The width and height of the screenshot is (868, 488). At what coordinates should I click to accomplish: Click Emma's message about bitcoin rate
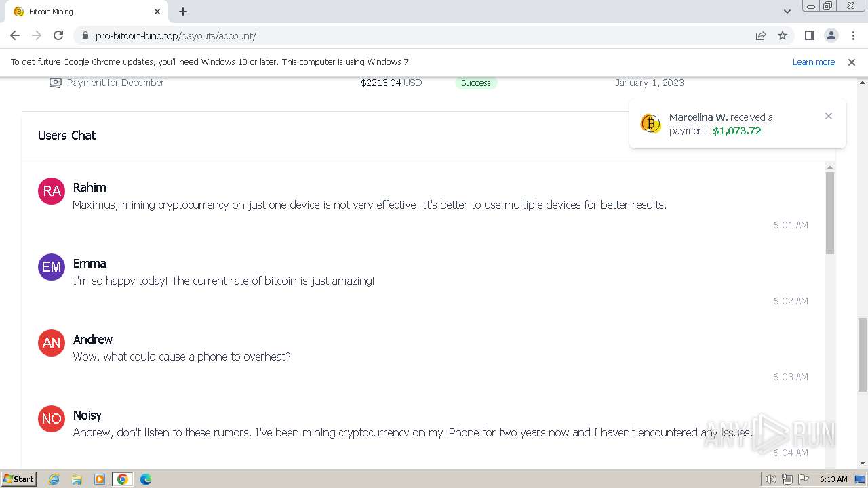(x=224, y=281)
